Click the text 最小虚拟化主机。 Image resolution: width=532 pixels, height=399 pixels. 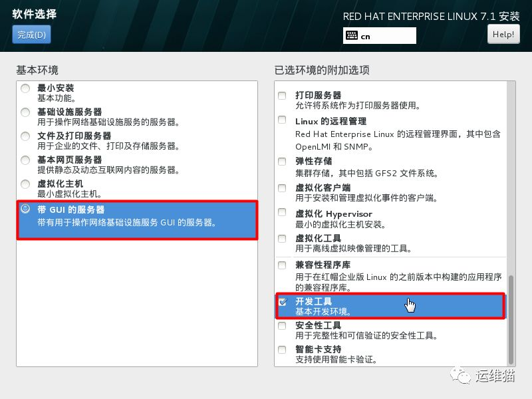pyautogui.click(x=70, y=194)
